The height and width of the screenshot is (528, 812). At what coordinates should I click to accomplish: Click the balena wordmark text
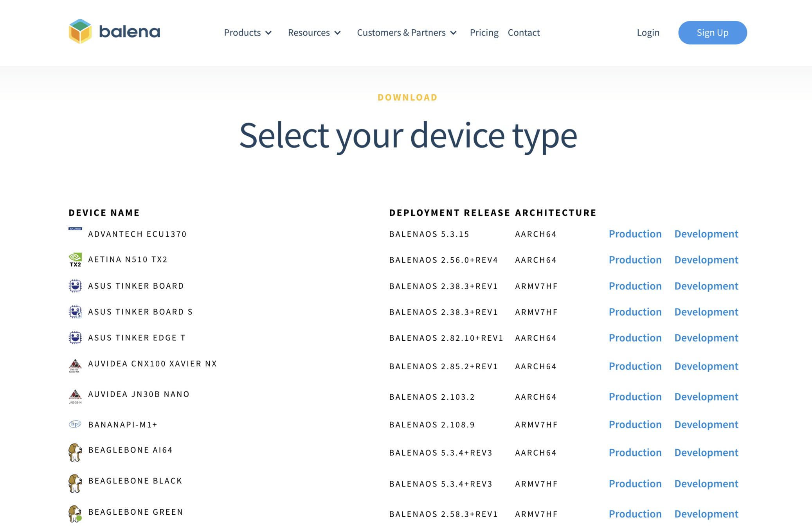(130, 32)
